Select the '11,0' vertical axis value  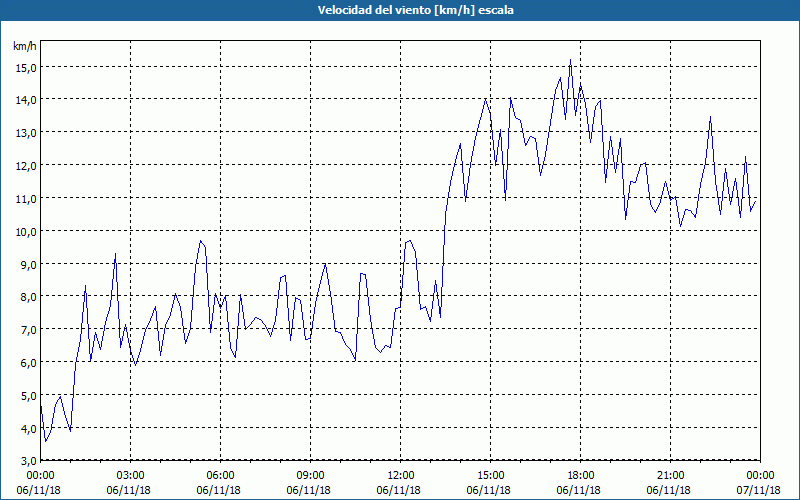[x=26, y=199]
